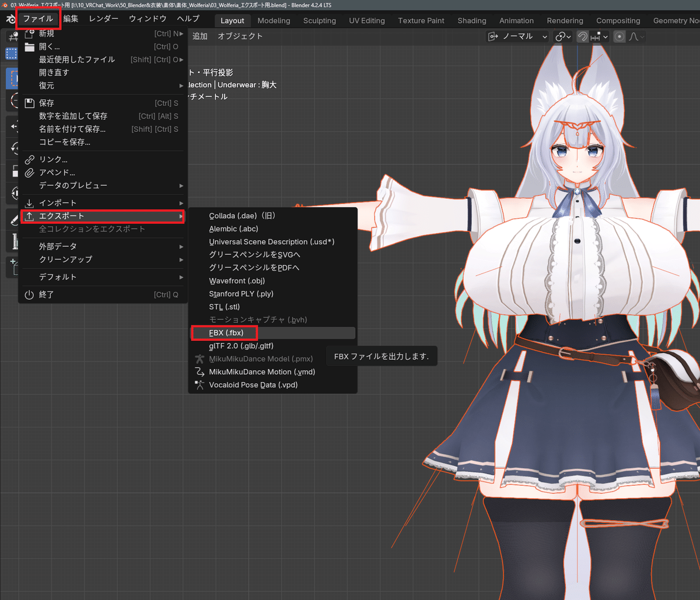The image size is (700, 600).
Task: Click the Vocaloid Pose Data figure icon
Action: pos(200,385)
